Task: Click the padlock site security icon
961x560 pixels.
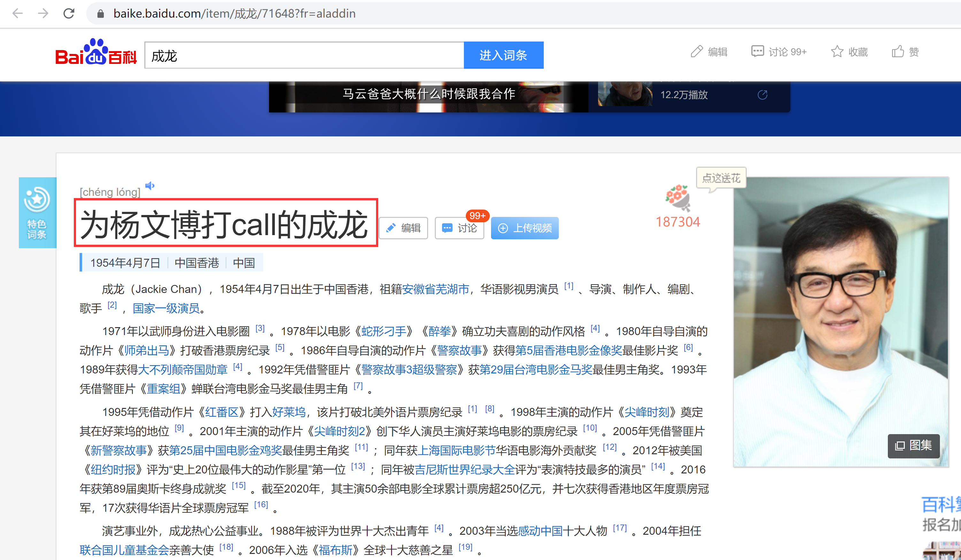Action: click(x=100, y=14)
